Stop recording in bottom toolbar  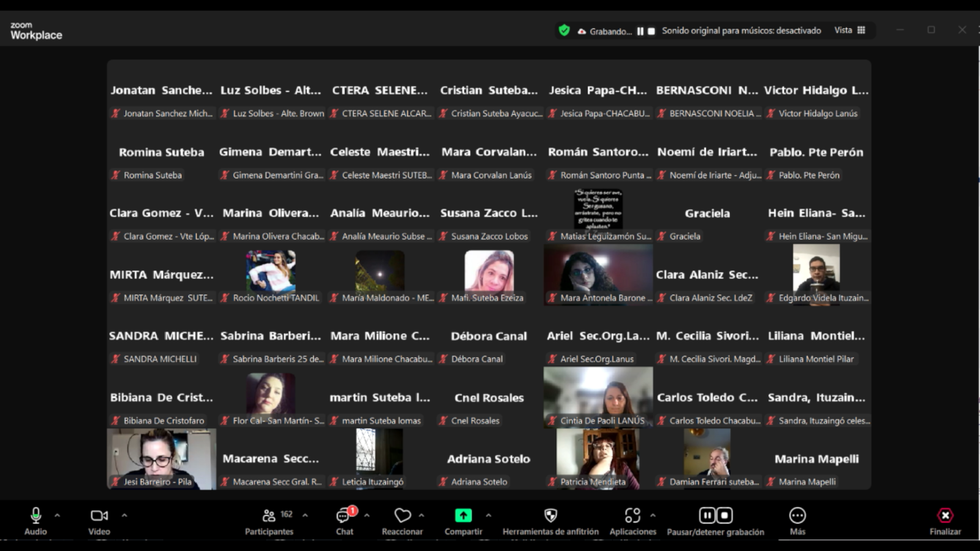click(x=725, y=516)
